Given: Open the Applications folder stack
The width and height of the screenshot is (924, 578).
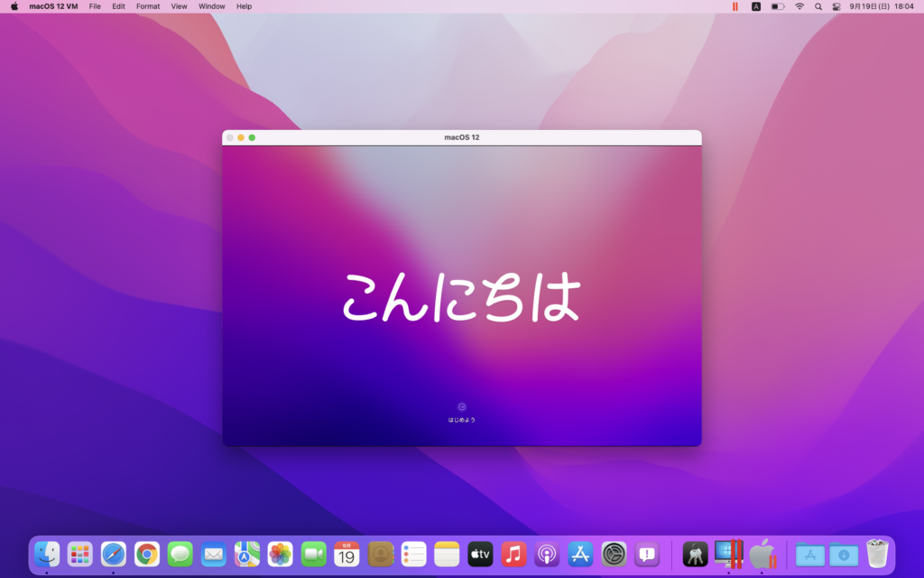Looking at the screenshot, I should tap(810, 555).
